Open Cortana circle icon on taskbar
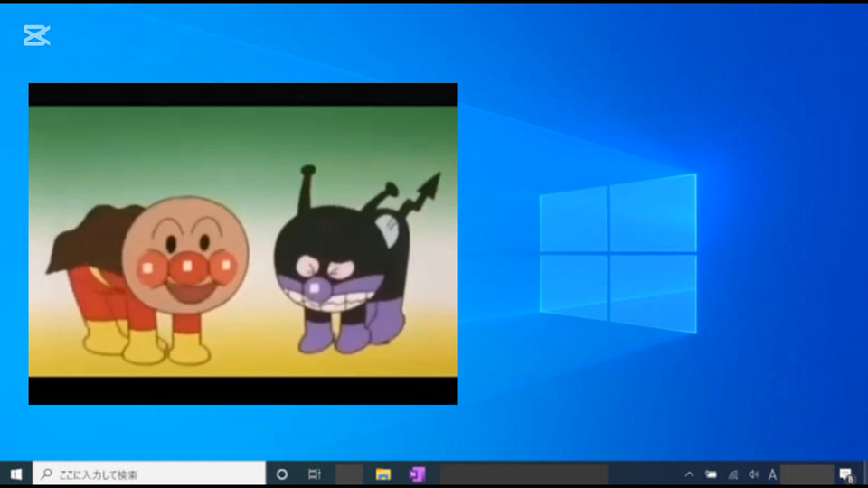Viewport: 868px width, 488px height. pyautogui.click(x=282, y=474)
